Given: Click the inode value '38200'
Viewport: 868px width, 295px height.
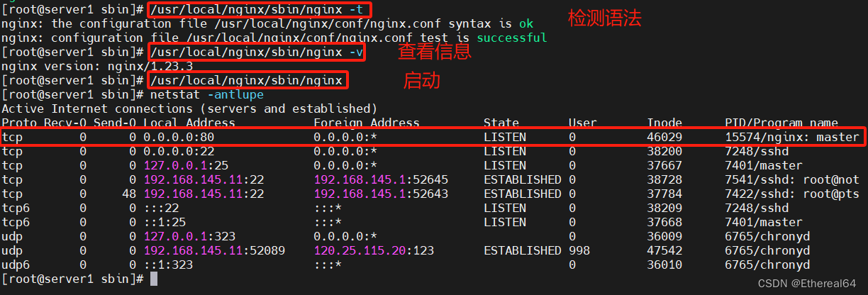Looking at the screenshot, I should 664,151.
